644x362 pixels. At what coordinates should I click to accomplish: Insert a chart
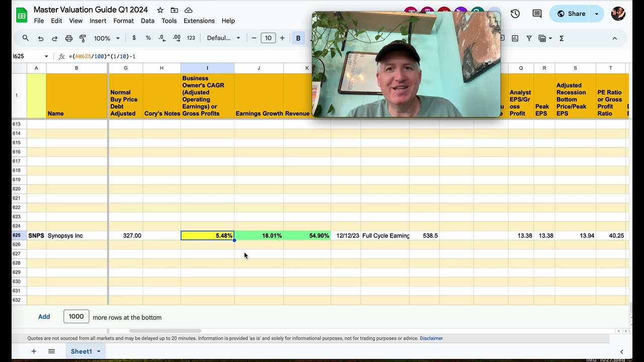tap(515, 38)
